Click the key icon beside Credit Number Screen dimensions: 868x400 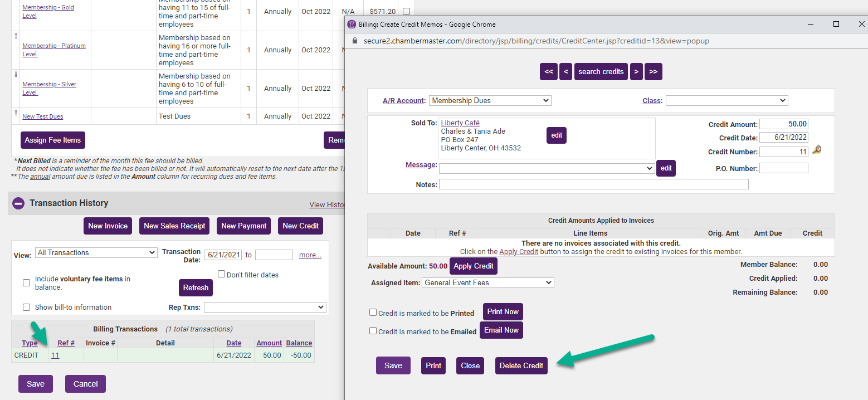(x=817, y=150)
